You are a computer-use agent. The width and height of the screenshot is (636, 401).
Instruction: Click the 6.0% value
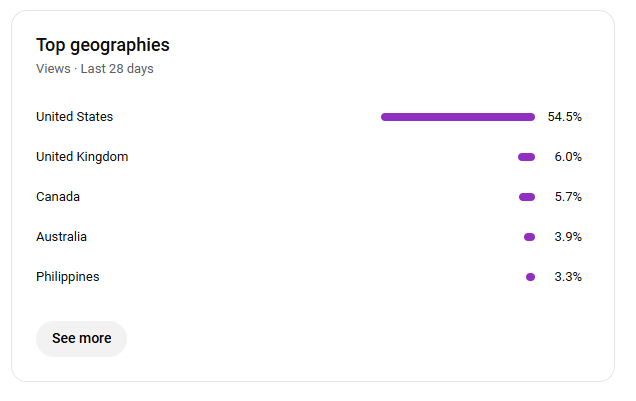(x=568, y=157)
